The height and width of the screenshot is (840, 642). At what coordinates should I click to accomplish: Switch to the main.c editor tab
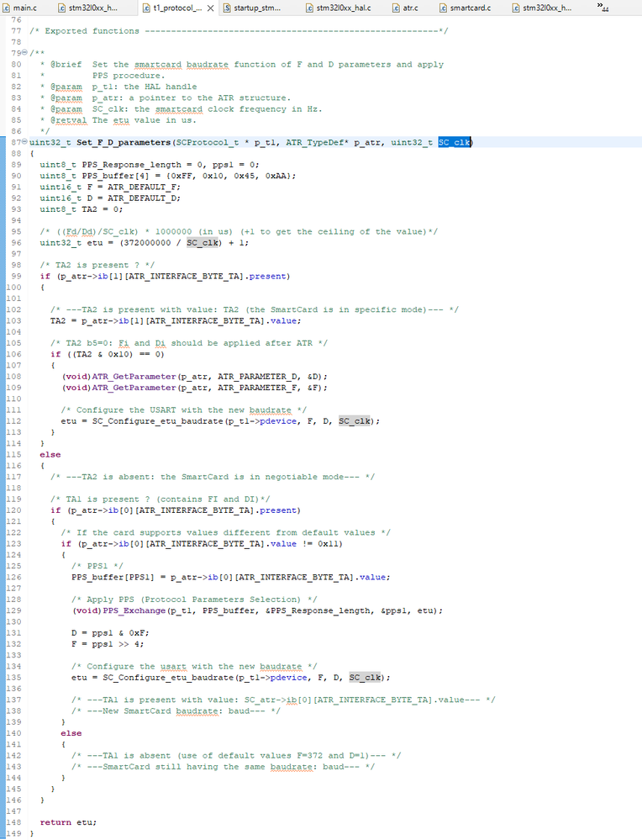click(x=20, y=8)
